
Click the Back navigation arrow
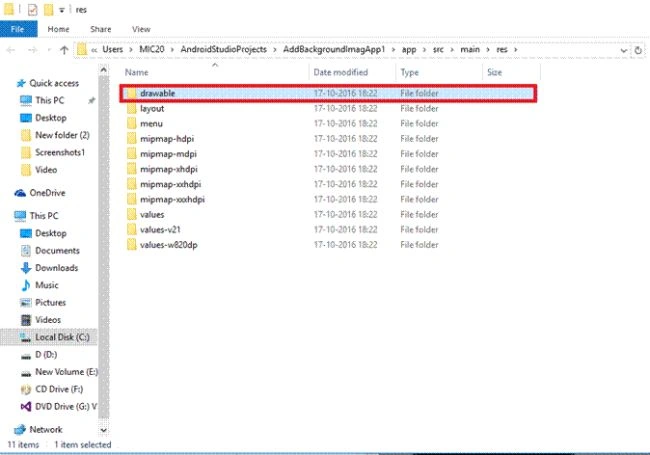click(11, 50)
